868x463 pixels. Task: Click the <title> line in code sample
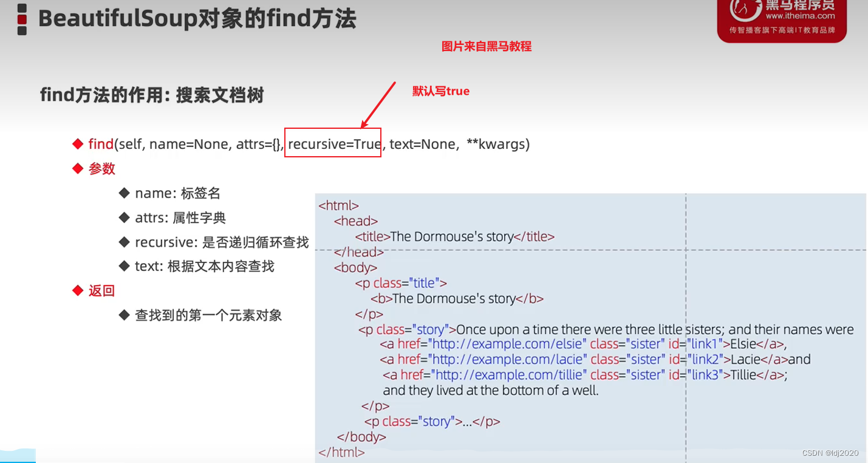[455, 236]
